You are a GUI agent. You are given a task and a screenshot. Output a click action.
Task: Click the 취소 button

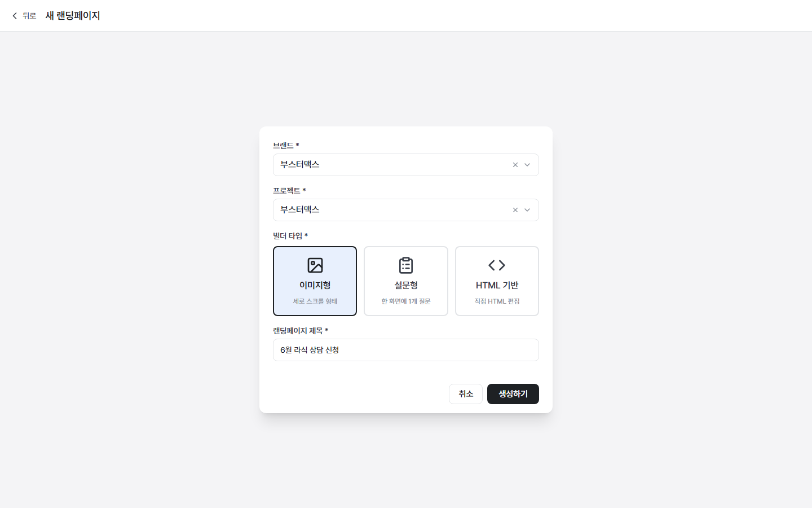466,394
